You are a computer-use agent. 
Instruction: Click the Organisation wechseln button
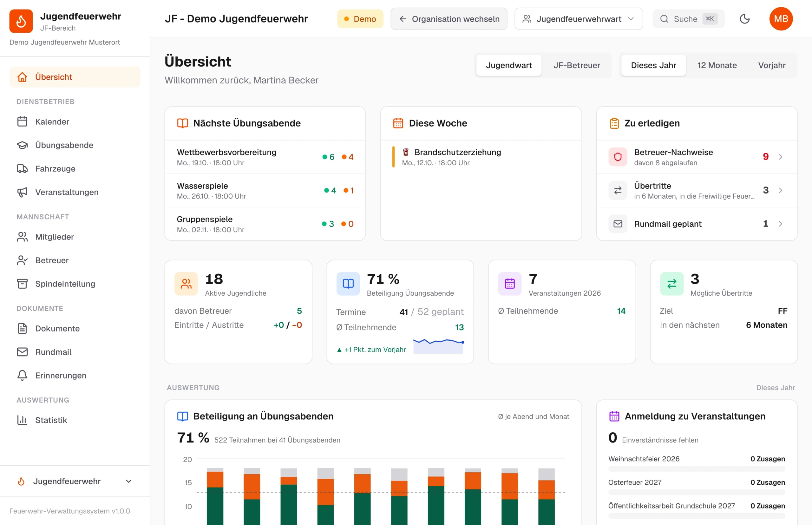point(449,19)
